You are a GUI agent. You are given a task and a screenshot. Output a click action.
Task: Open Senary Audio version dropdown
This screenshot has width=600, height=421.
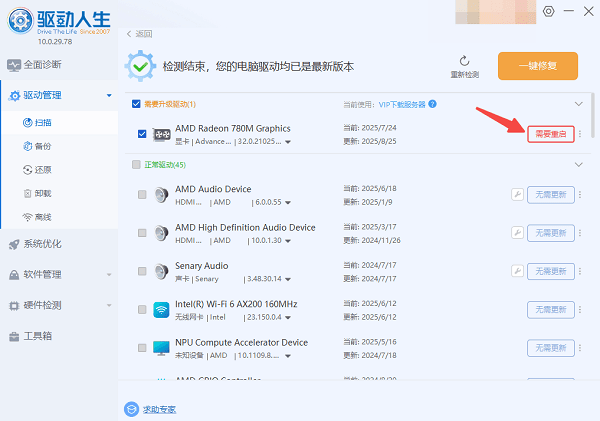tap(288, 279)
